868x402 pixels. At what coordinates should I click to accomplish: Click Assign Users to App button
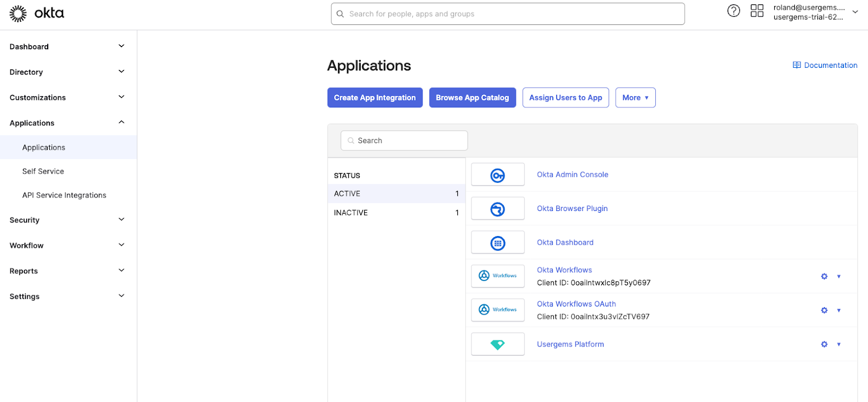[566, 98]
